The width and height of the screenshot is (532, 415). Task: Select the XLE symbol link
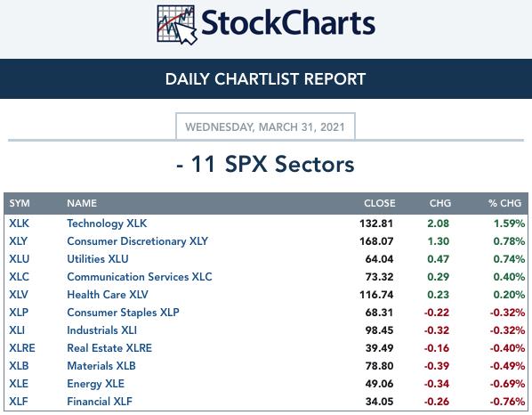pyautogui.click(x=19, y=384)
